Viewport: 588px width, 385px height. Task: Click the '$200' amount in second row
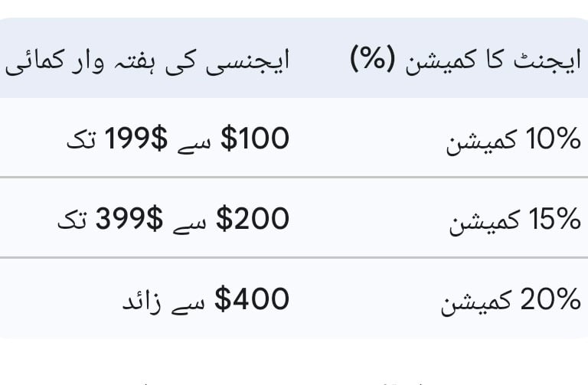253,220
